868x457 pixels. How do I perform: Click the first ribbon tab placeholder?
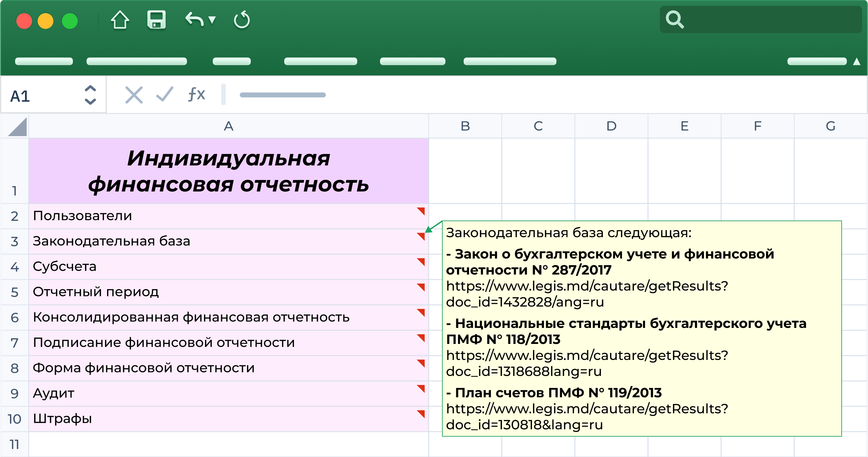pyautogui.click(x=44, y=61)
